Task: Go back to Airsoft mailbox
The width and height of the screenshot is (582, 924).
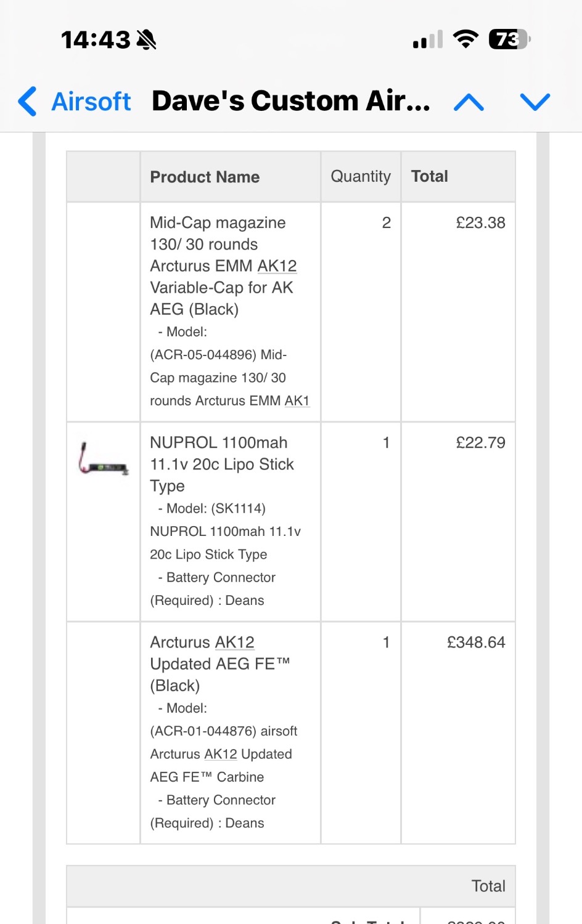Action: point(91,102)
